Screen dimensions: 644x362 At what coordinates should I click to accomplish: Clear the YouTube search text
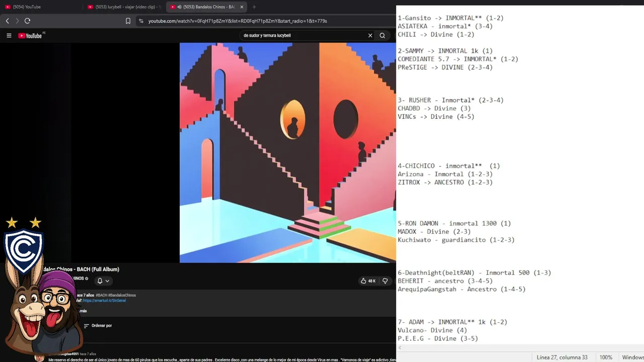pos(370,36)
